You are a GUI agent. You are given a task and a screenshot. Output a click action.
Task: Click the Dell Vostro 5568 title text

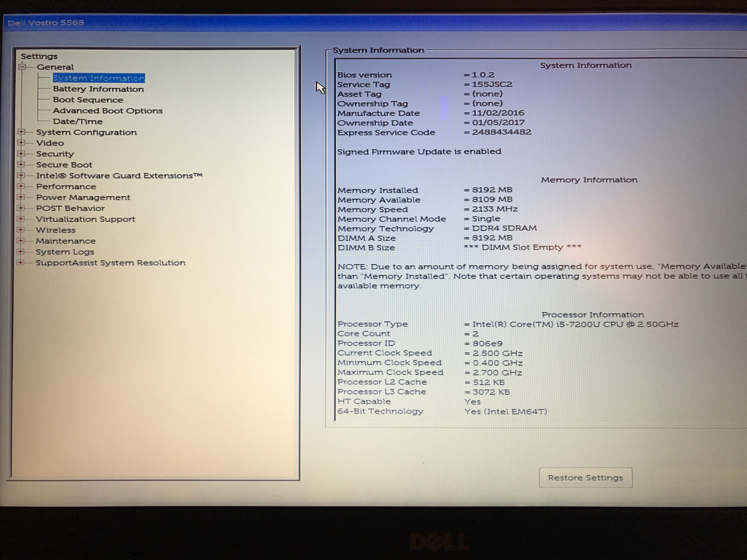pyautogui.click(x=46, y=23)
